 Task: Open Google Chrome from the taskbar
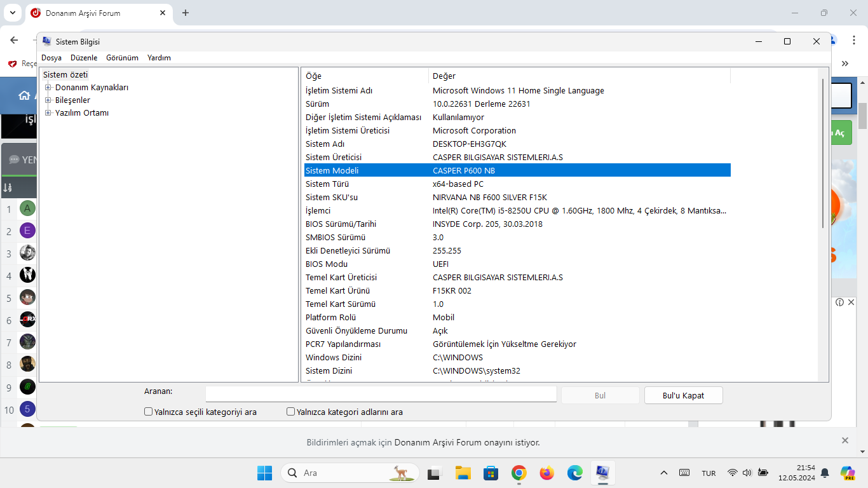[x=519, y=473]
